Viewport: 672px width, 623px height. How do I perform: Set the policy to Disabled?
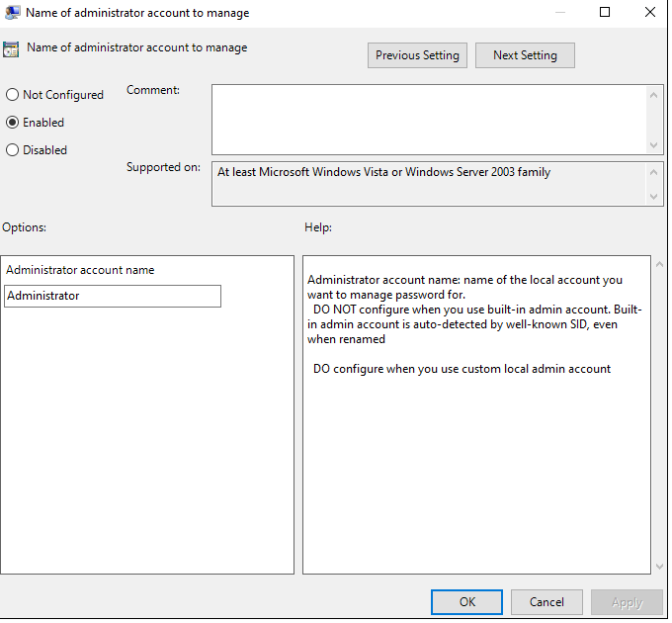13,150
